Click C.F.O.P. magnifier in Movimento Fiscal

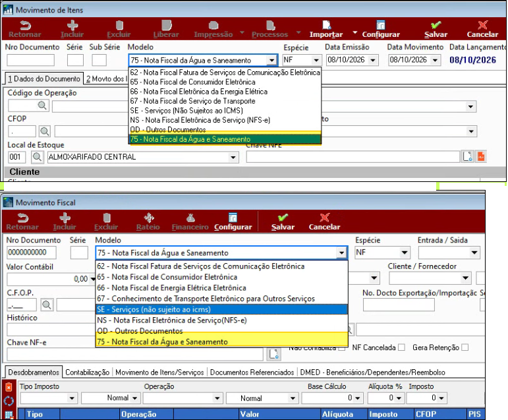click(x=47, y=305)
